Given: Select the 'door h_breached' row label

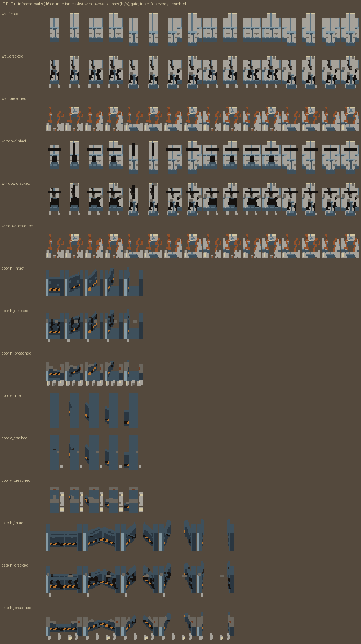Looking at the screenshot, I should pos(16,353).
